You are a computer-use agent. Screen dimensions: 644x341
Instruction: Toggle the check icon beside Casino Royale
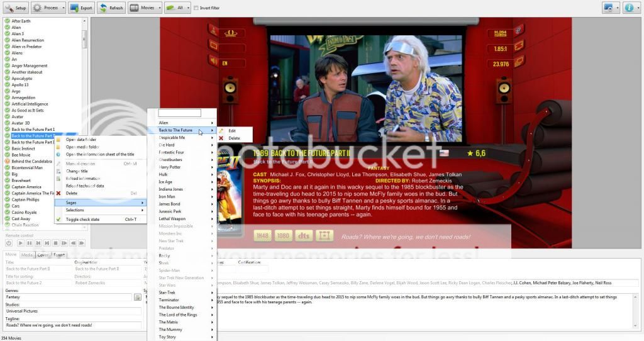pos(8,213)
